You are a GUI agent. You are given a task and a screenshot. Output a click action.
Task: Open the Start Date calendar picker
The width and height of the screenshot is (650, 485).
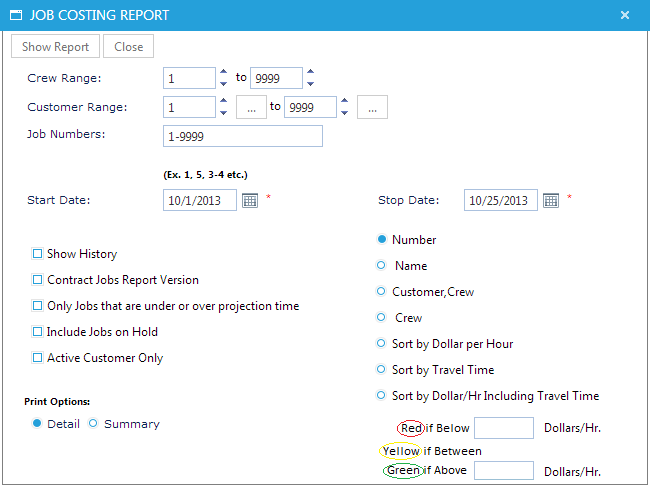(249, 200)
